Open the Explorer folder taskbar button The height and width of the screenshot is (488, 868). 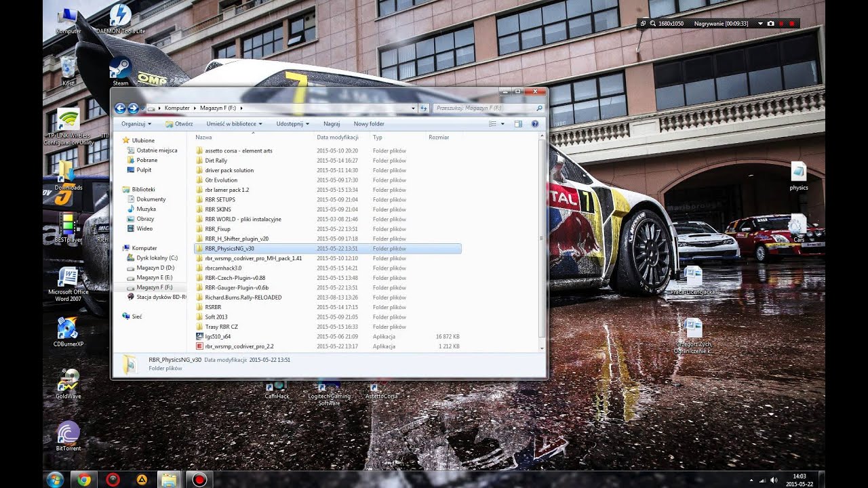pos(170,480)
